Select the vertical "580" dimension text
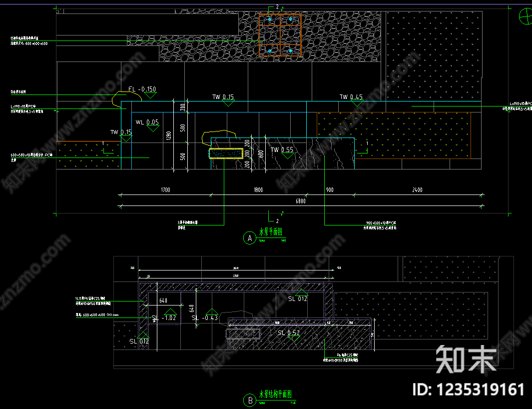The width and height of the screenshot is (532, 409). (x=183, y=128)
